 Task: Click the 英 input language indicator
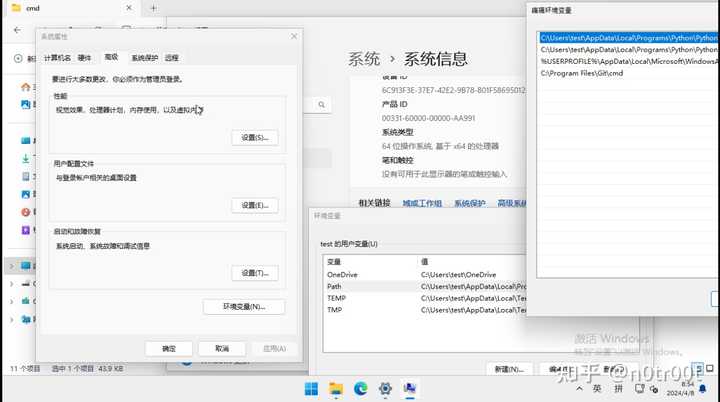coord(597,389)
